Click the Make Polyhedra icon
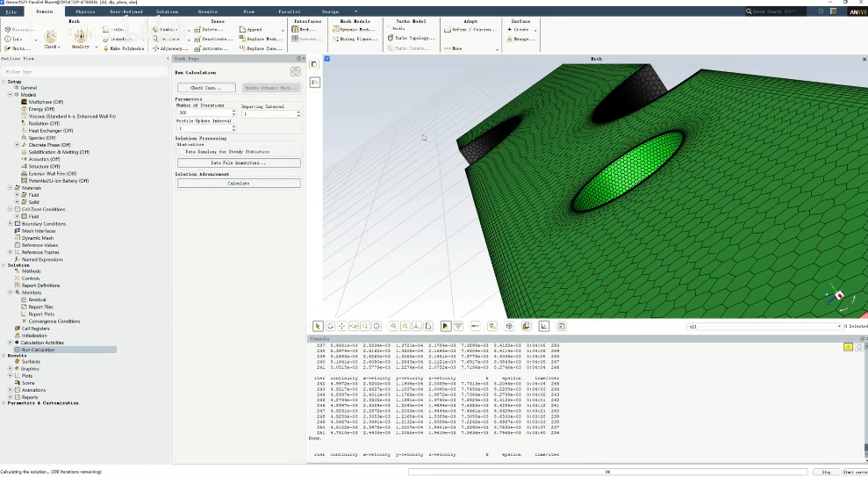Image resolution: width=868 pixels, height=477 pixels. pyautogui.click(x=105, y=48)
